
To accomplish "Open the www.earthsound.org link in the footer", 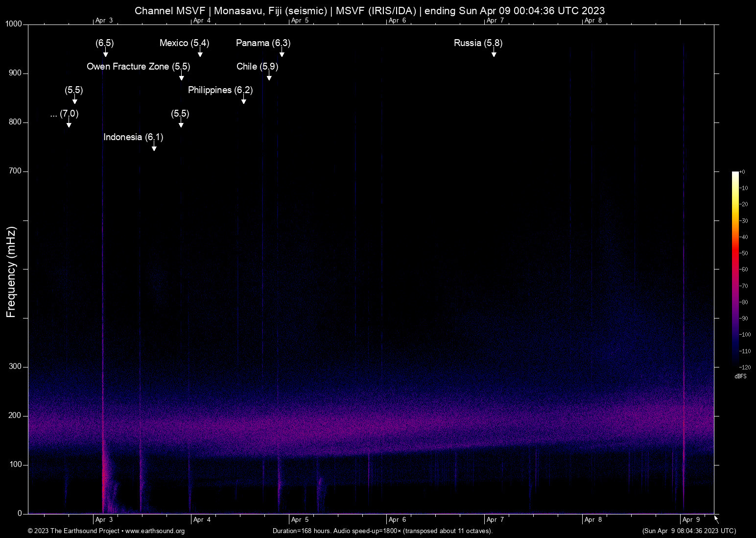I will coord(155,531).
